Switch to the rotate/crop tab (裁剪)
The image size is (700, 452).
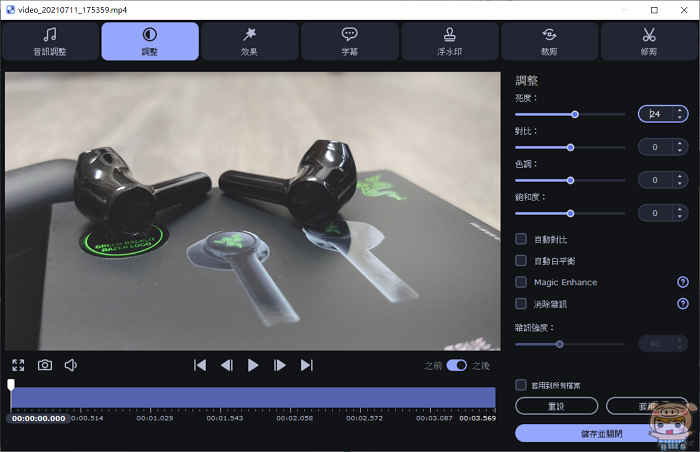coord(550,41)
